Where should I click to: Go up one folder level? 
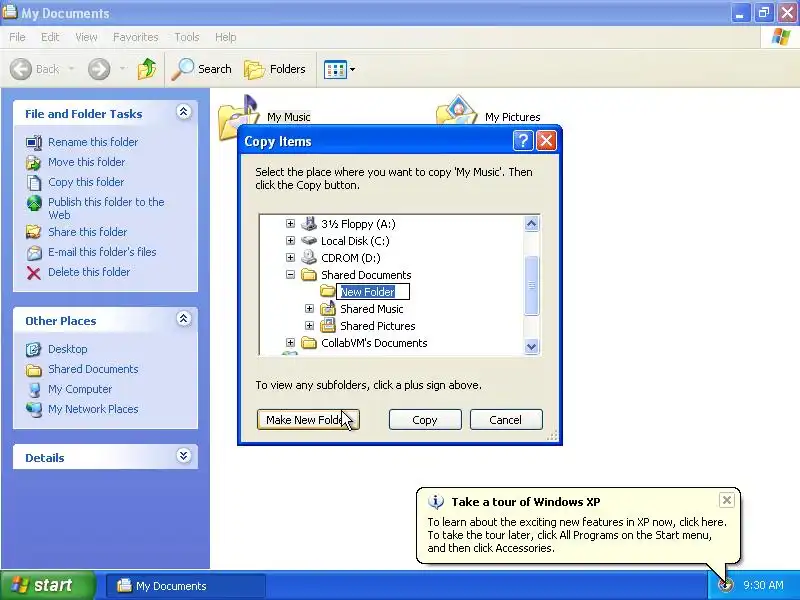pos(147,69)
